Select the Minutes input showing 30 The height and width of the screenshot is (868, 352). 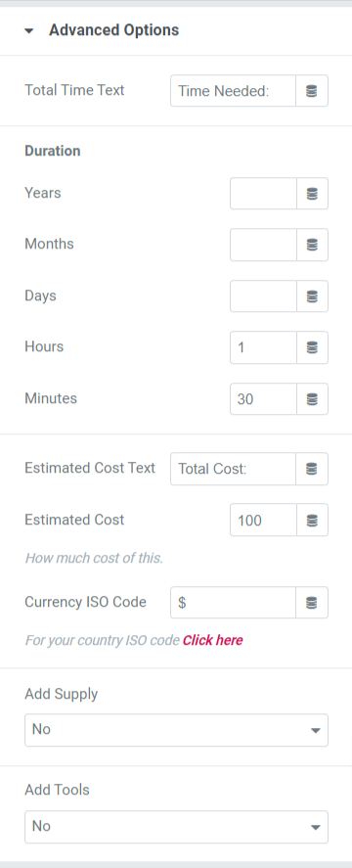(263, 399)
